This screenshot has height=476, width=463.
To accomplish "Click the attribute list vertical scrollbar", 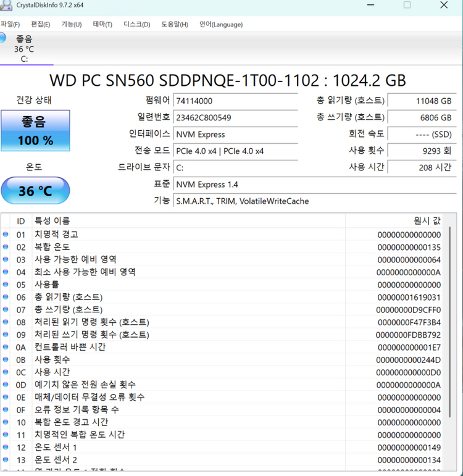I will coord(449,322).
